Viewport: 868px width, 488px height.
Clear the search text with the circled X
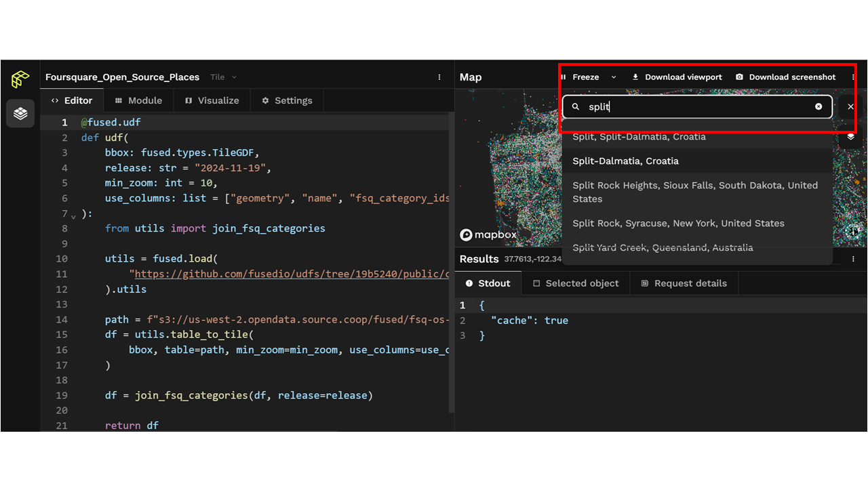pyautogui.click(x=818, y=107)
